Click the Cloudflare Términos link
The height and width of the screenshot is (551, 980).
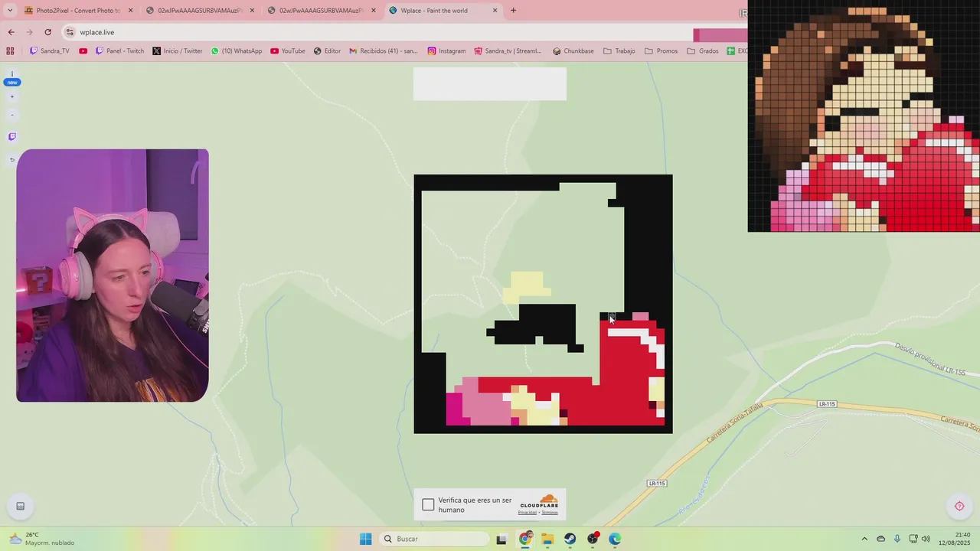coord(550,513)
